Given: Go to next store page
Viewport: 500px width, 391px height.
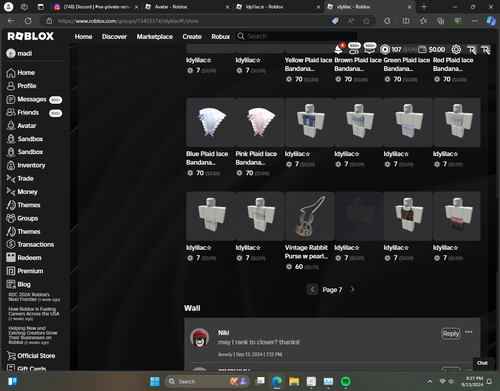Looking at the screenshot, I should pos(352,289).
